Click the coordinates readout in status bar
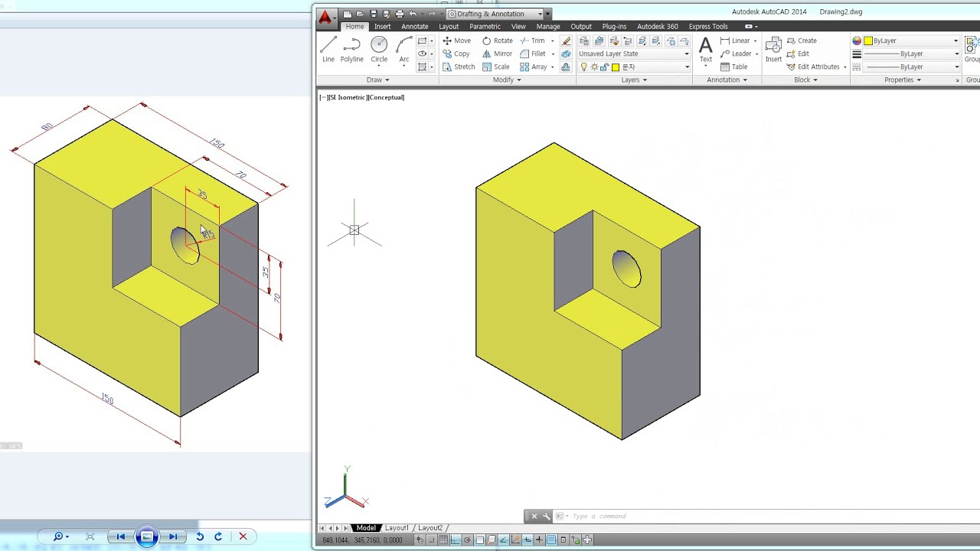Image resolution: width=980 pixels, height=551 pixels. coord(362,540)
